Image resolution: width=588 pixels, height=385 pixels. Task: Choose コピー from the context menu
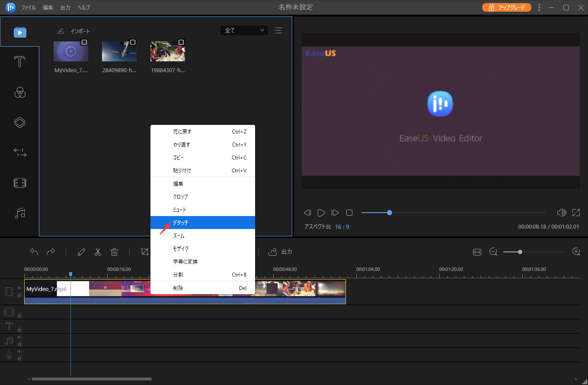point(203,158)
